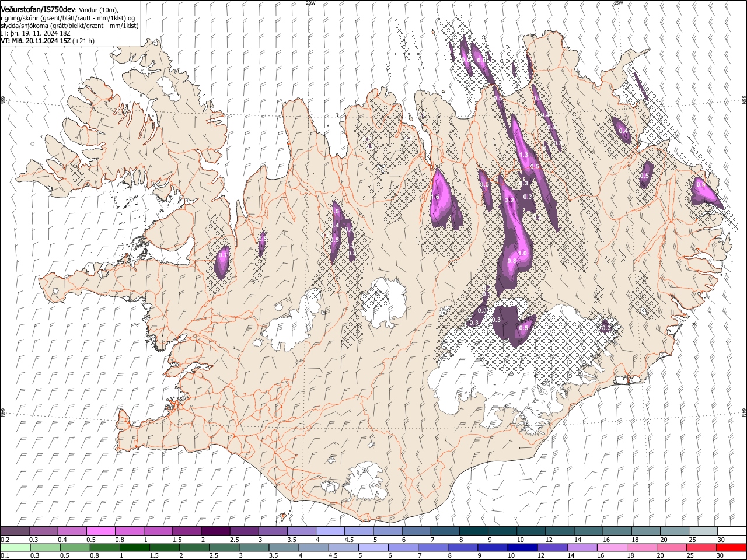Click the 2.2 precipitation value on the map

tap(509, 200)
